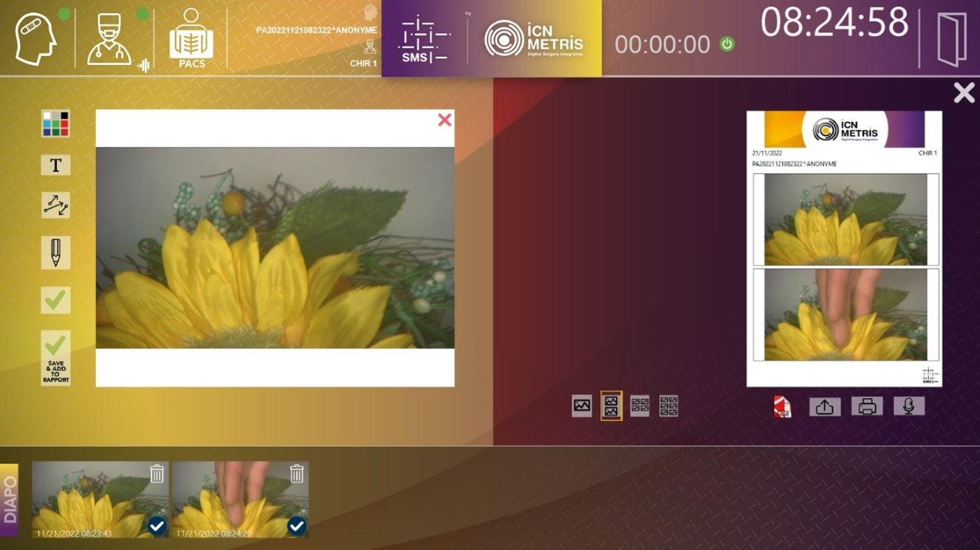Open the surgeon profile icon
This screenshot has width=980, height=550.
pyautogui.click(x=109, y=40)
